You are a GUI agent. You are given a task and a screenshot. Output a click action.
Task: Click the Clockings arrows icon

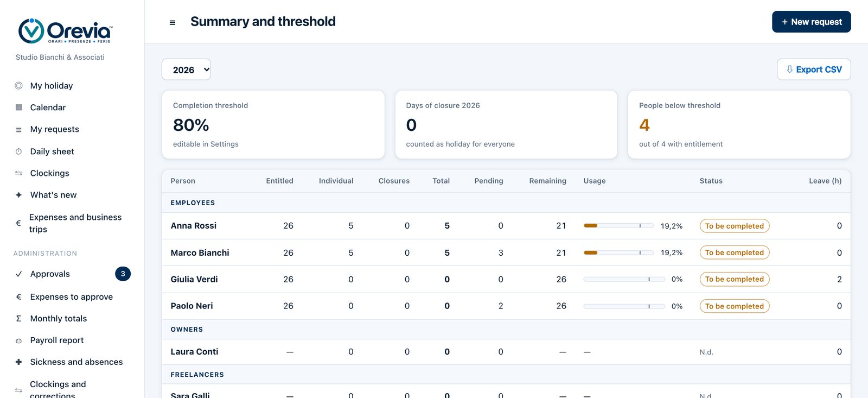pos(18,173)
